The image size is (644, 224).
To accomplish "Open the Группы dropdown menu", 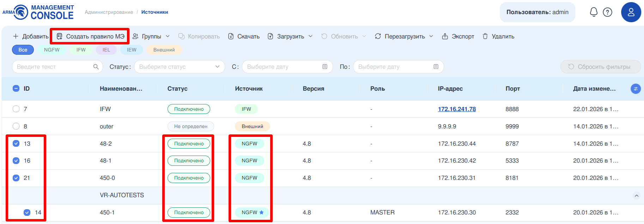I will [151, 36].
